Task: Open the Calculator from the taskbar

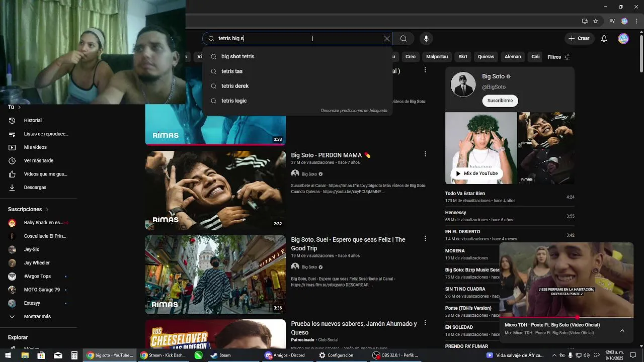Action: (x=74, y=355)
